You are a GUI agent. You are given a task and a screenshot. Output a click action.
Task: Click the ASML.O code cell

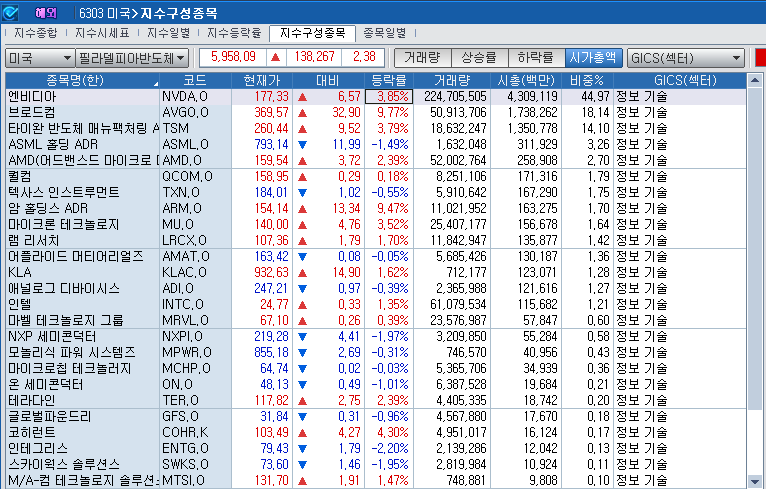[195, 145]
